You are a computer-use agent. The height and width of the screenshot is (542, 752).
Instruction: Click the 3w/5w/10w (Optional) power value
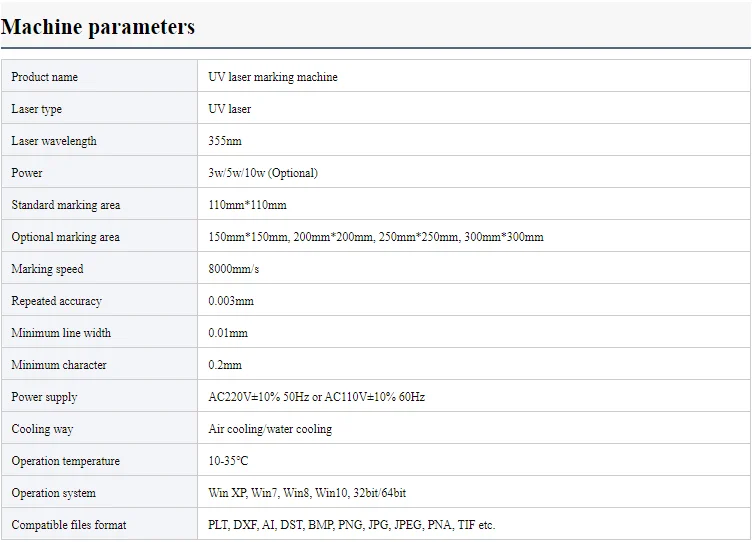coord(263,173)
